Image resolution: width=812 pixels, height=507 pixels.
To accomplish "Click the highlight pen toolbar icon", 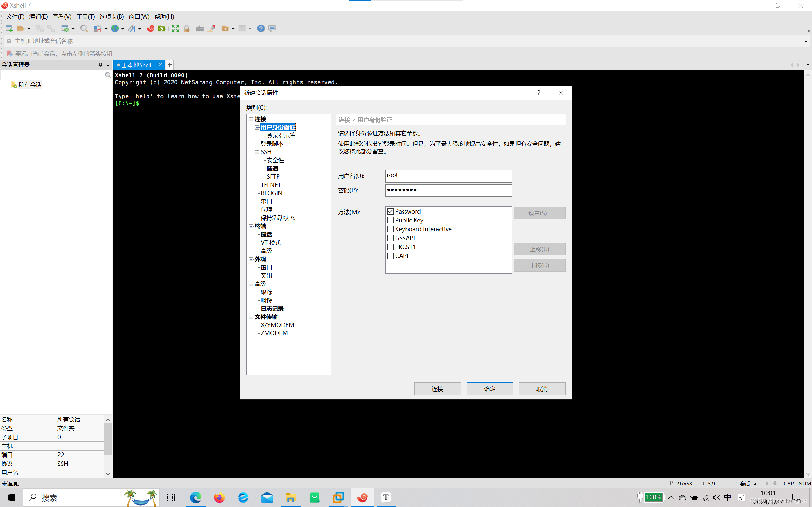I will click(212, 29).
